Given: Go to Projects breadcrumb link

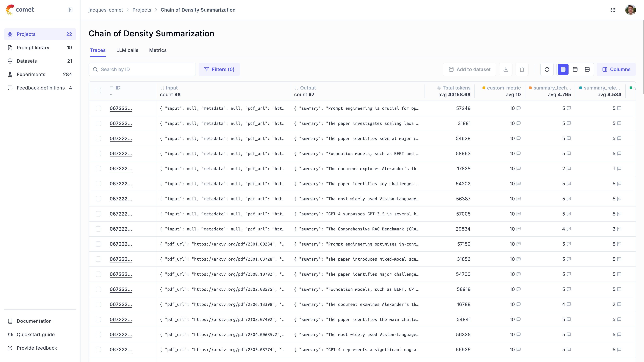Looking at the screenshot, I should coord(142,10).
